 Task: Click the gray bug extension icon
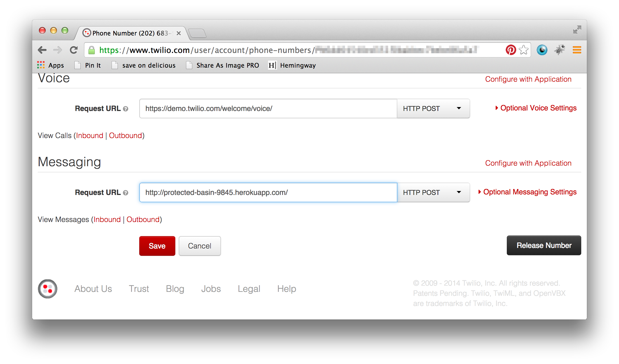click(x=560, y=50)
